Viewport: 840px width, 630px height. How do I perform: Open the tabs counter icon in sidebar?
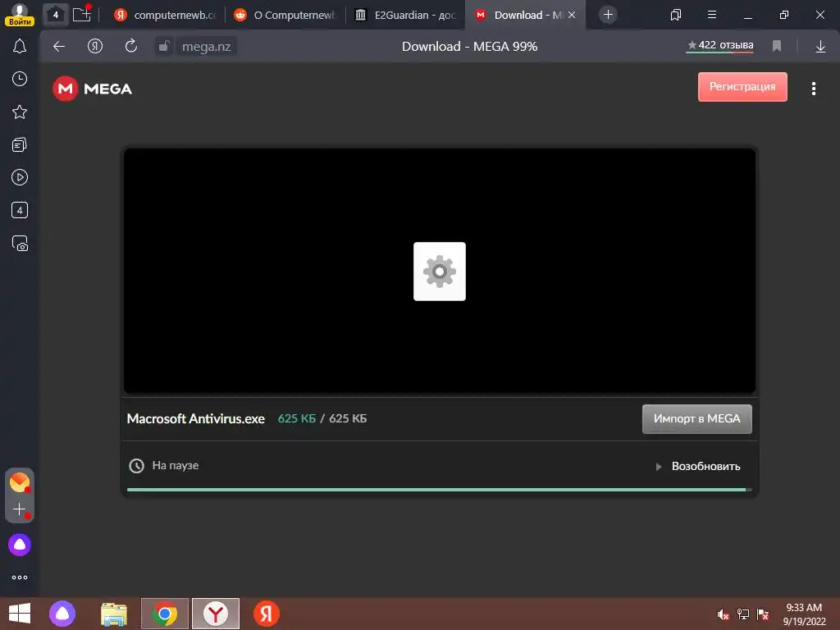click(20, 210)
